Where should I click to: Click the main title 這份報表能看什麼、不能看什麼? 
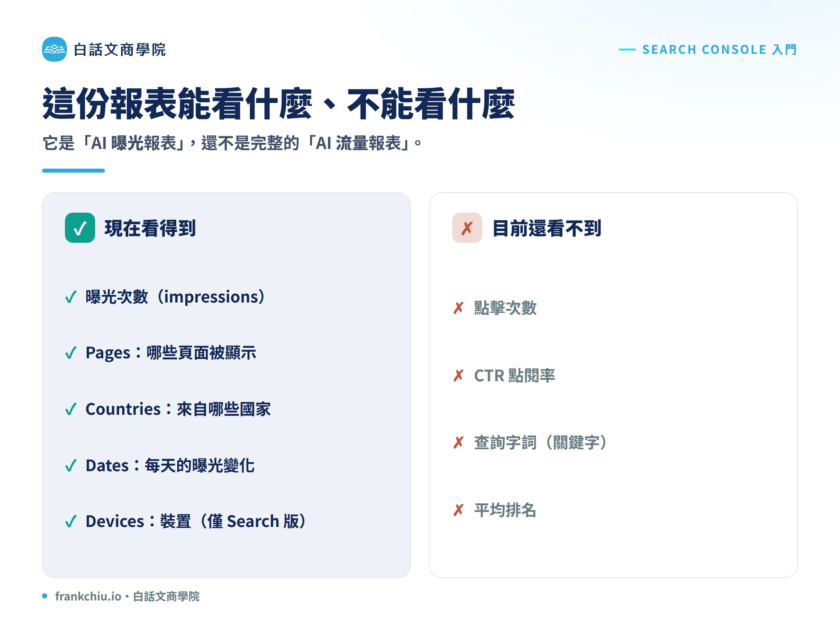click(278, 103)
